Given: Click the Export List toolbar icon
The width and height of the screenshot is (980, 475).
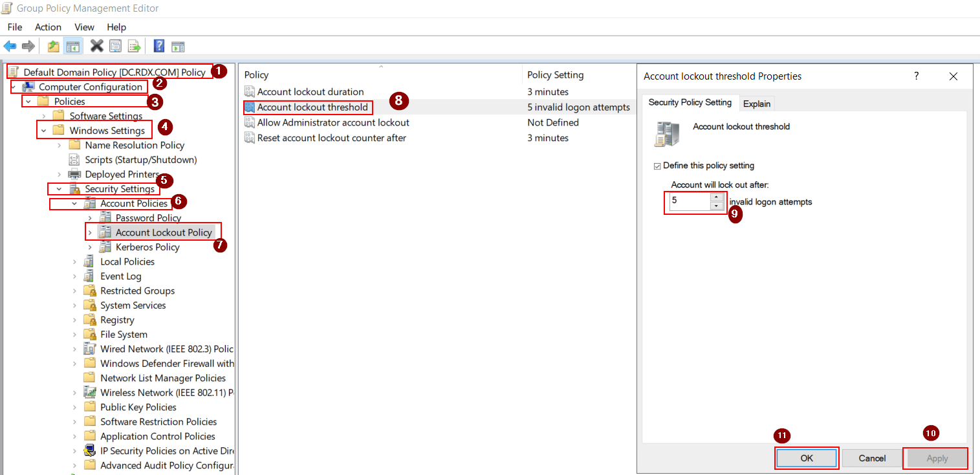Looking at the screenshot, I should (134, 46).
